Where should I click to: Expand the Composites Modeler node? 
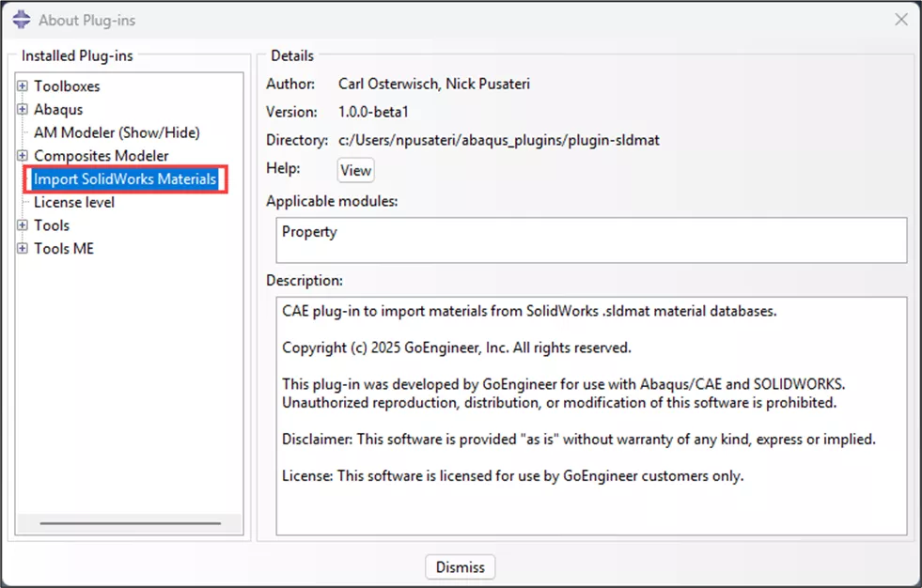click(22, 155)
